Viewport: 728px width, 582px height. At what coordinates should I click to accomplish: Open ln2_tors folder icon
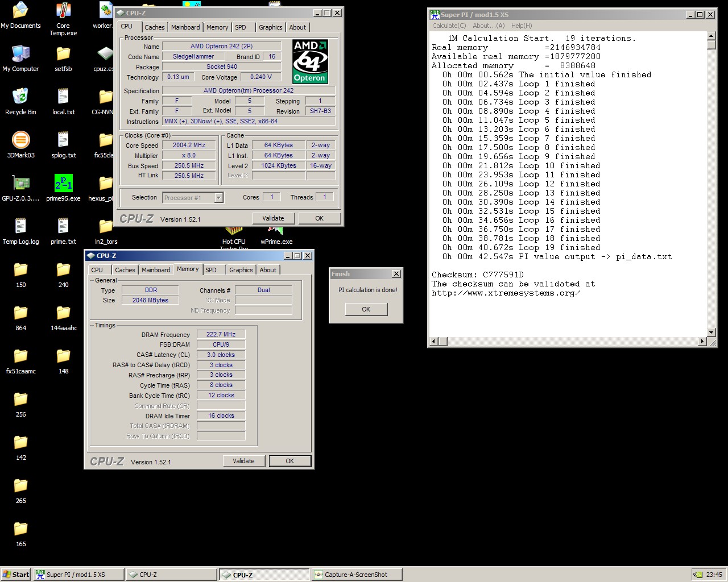(106, 231)
